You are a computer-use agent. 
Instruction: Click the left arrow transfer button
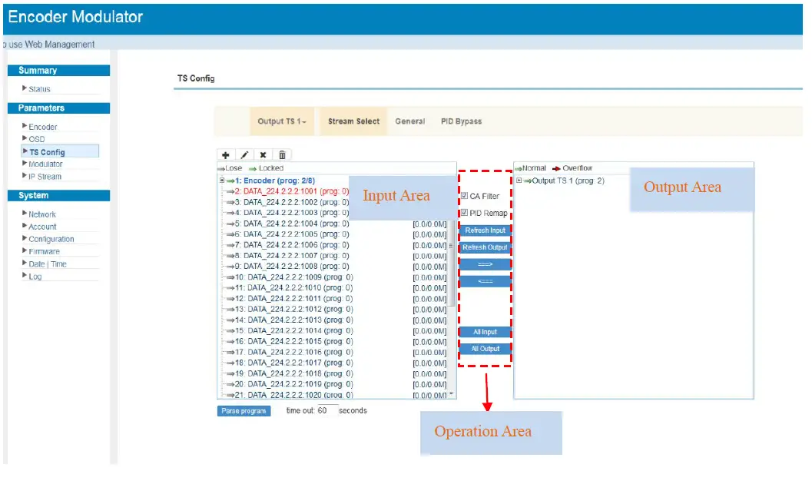pos(486,282)
